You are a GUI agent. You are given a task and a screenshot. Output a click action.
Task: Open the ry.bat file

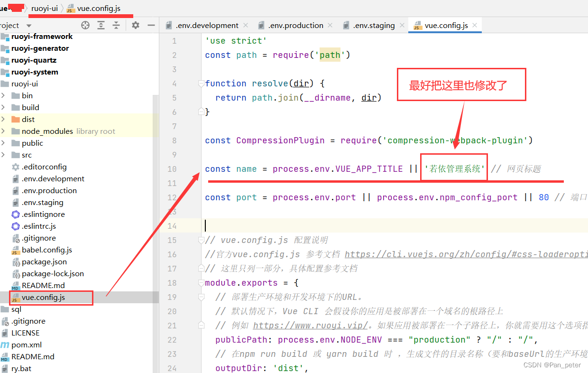tap(21, 368)
